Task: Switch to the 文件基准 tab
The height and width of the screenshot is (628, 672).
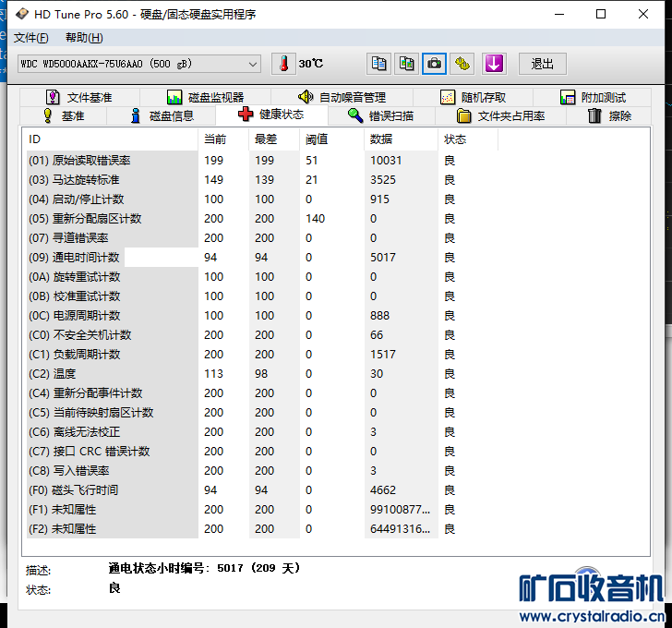Action: click(x=79, y=97)
